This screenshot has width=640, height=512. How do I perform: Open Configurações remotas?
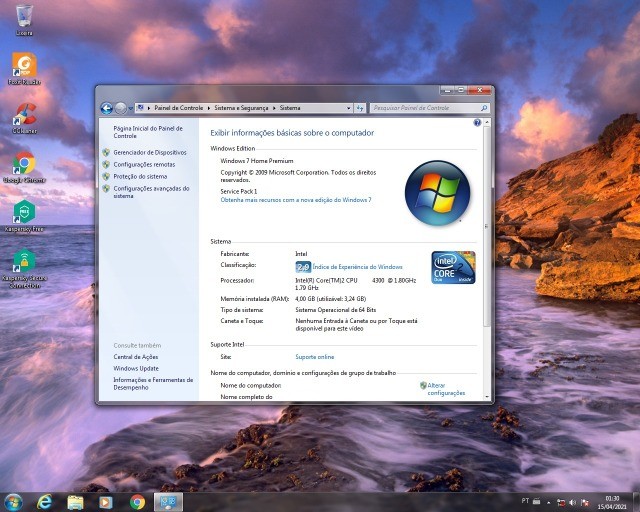coord(144,165)
